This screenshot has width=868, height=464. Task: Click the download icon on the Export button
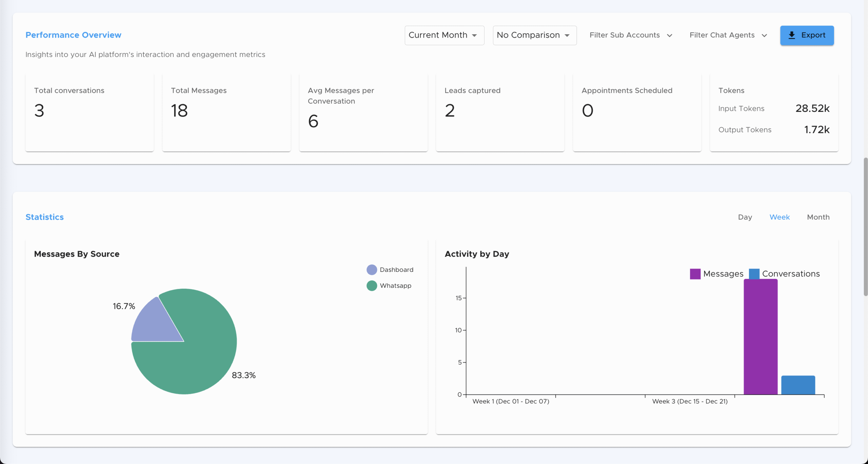[x=792, y=35]
